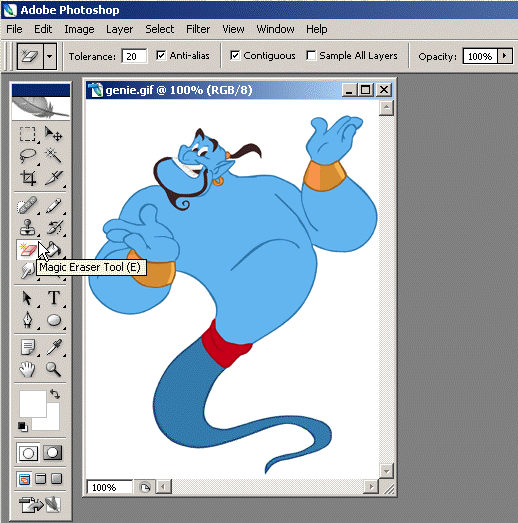Open the Layer menu

pos(119,29)
